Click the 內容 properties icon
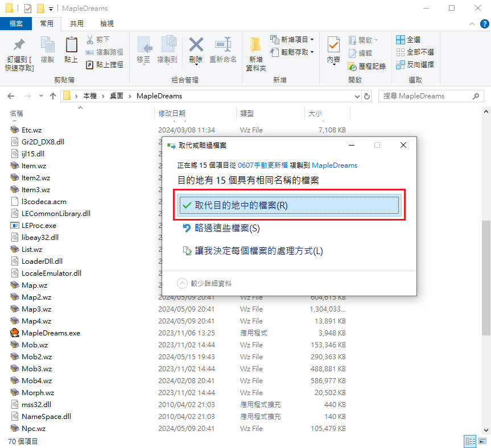The width and height of the screenshot is (491, 448). (333, 45)
